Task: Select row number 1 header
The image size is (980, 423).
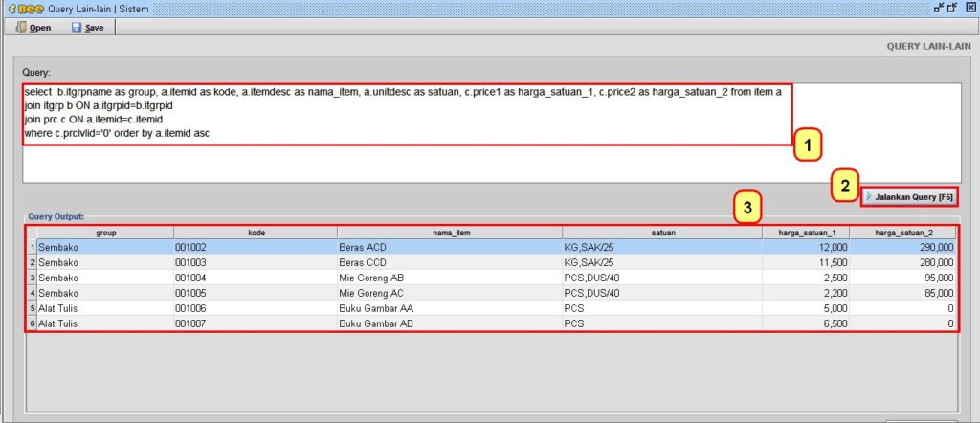Action: [32, 247]
